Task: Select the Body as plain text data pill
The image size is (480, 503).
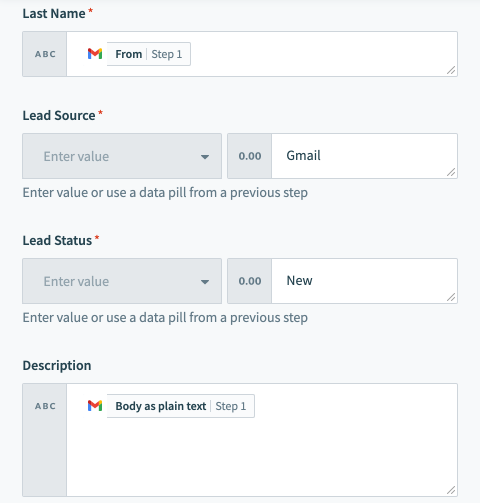Action: click(181, 406)
